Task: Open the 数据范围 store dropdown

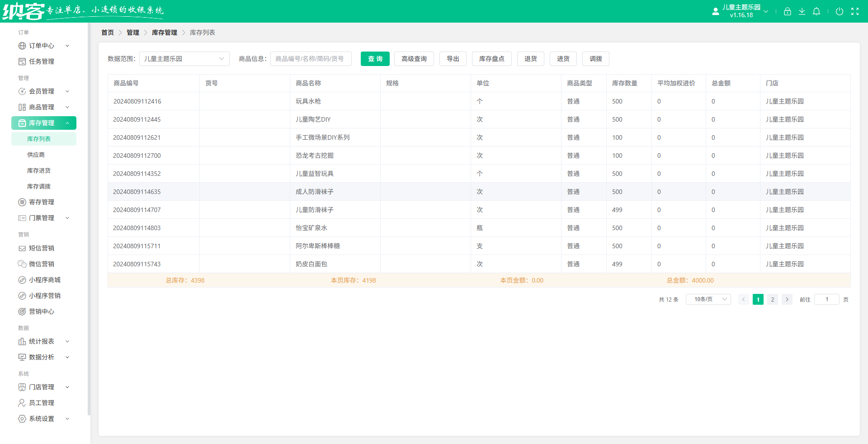Action: (184, 59)
